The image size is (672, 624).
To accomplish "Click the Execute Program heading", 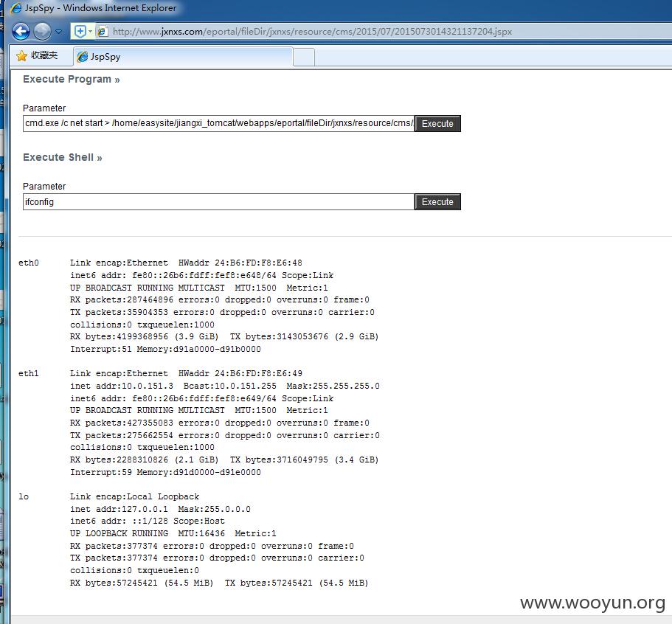I will tap(71, 79).
